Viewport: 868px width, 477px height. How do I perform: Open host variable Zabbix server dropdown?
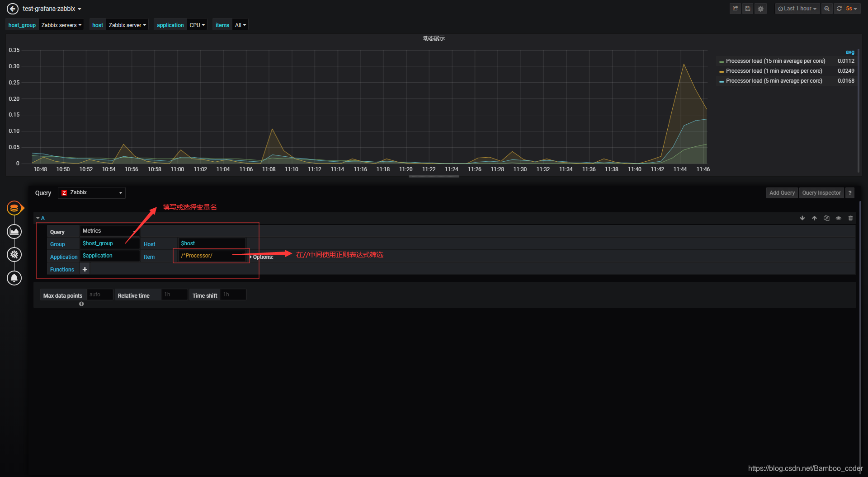click(x=127, y=25)
